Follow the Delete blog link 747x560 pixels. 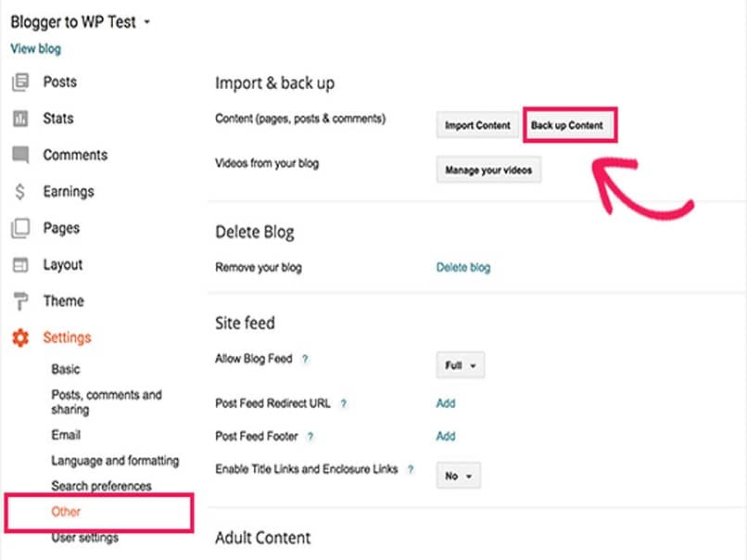(463, 268)
